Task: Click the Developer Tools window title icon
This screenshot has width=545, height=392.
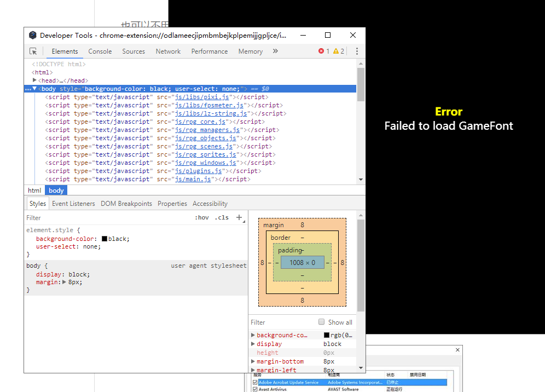Action: (33, 35)
